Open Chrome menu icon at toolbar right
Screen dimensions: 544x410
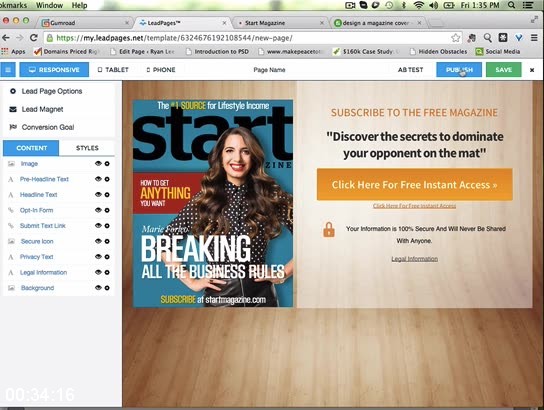534,38
